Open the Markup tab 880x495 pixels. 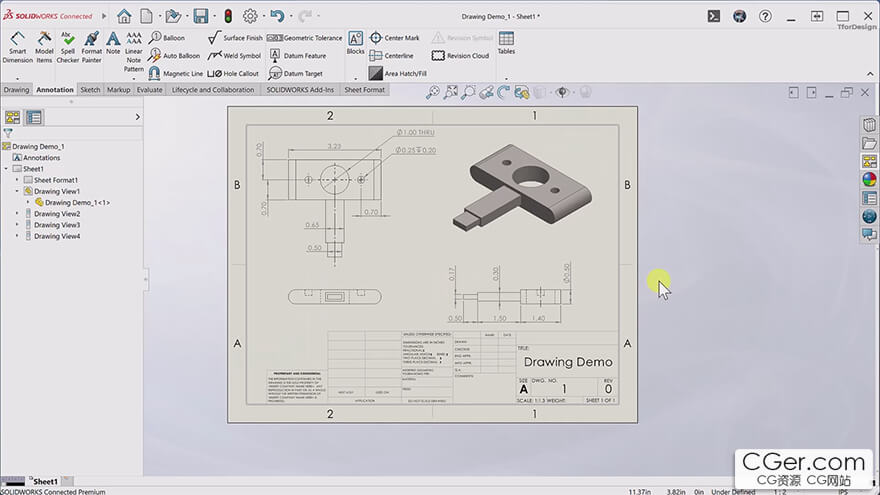coord(118,90)
